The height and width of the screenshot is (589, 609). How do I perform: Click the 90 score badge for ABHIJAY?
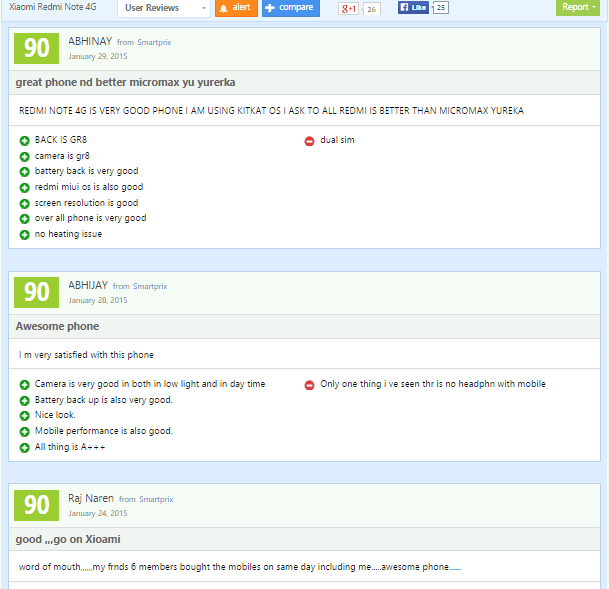pos(37,292)
